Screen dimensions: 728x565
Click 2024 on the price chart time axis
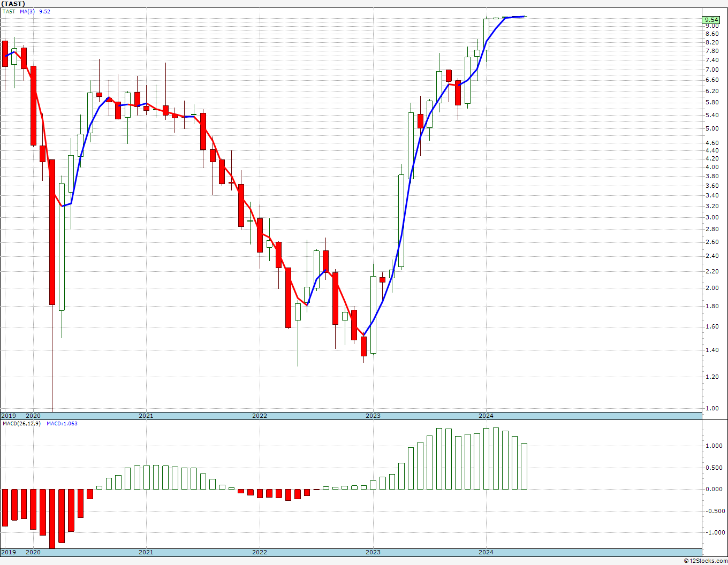[x=486, y=416]
